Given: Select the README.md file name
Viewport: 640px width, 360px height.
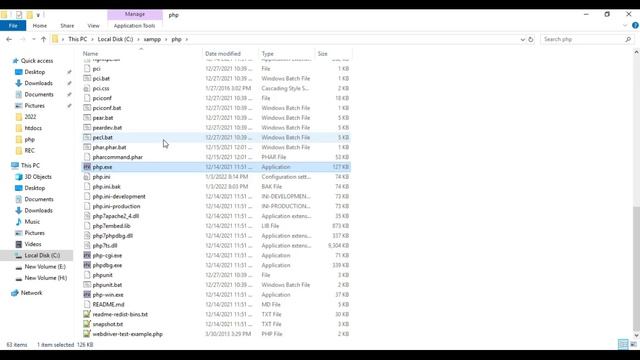Looking at the screenshot, I should pyautogui.click(x=108, y=304).
